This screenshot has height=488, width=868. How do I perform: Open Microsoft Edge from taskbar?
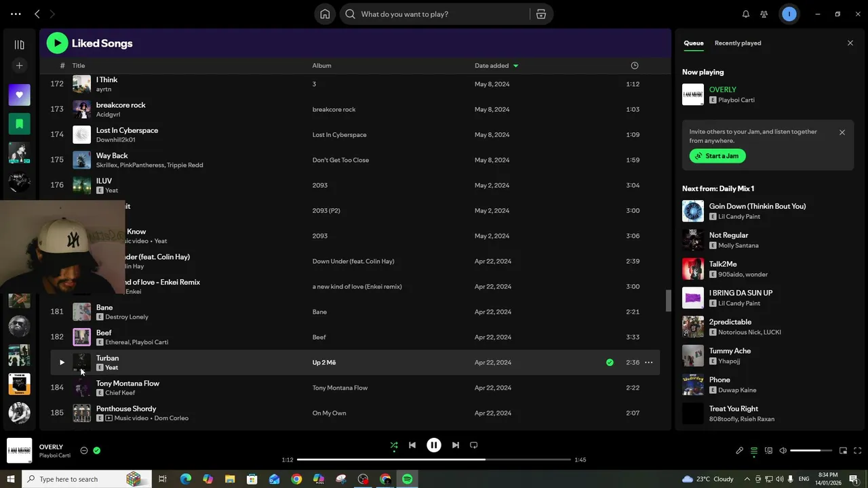(x=185, y=479)
